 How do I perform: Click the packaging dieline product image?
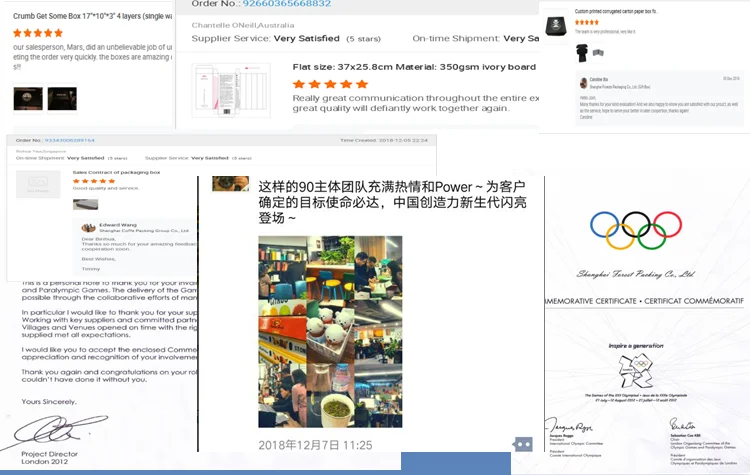229,88
